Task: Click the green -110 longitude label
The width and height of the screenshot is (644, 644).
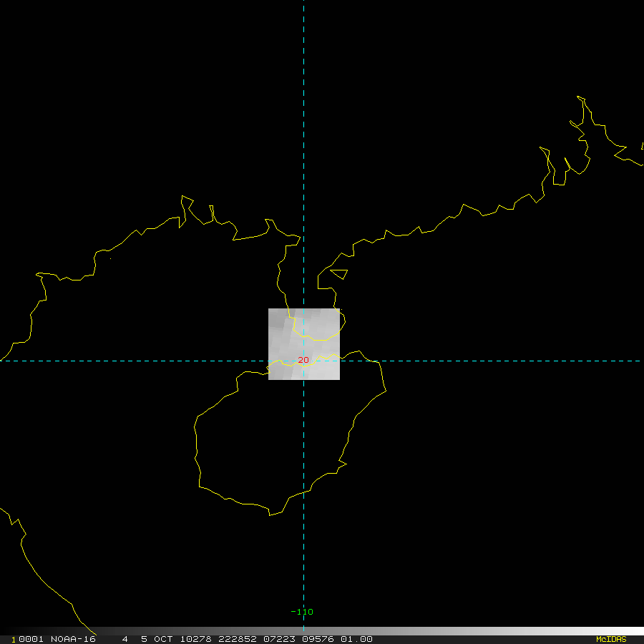Action: coord(302,612)
